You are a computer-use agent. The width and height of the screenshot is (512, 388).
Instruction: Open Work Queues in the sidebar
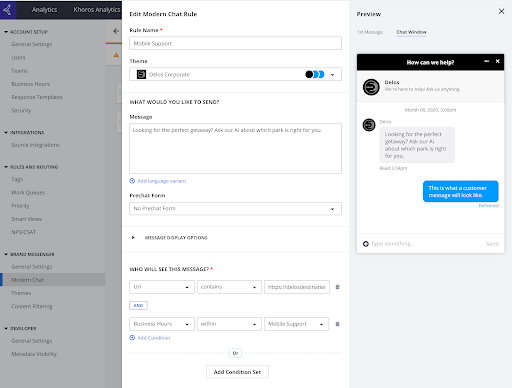click(x=28, y=193)
